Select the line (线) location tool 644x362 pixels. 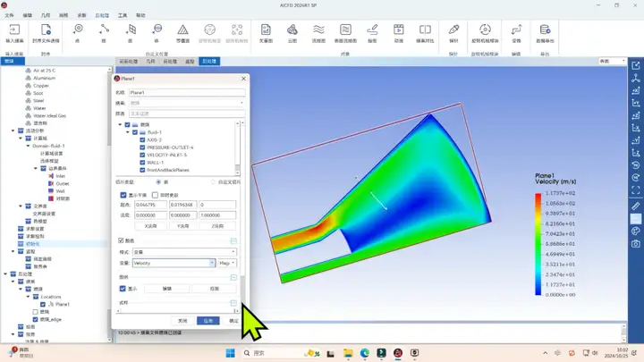tap(104, 33)
